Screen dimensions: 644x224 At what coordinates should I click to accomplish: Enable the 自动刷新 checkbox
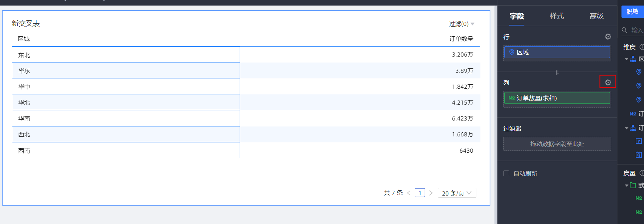click(x=506, y=173)
